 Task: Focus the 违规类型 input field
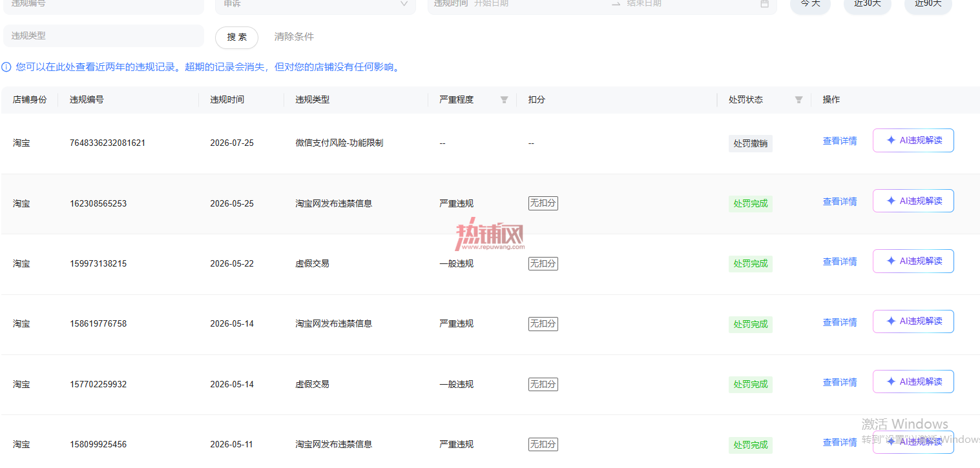103,36
